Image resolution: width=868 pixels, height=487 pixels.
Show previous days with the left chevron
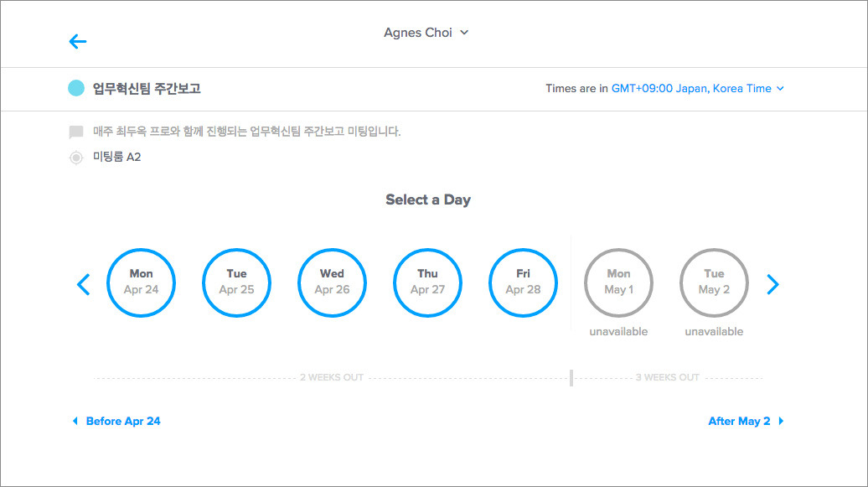pyautogui.click(x=83, y=284)
